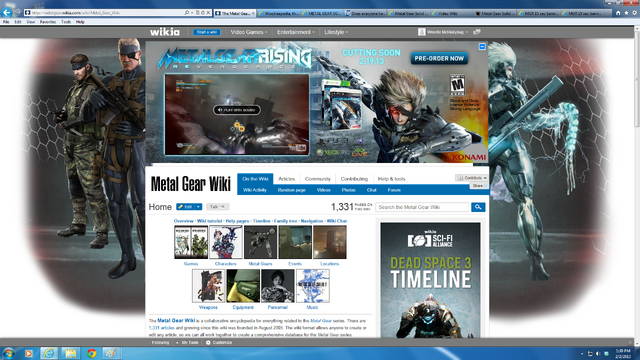The image size is (640, 360).
Task: Open the Random page link
Action: click(x=291, y=190)
